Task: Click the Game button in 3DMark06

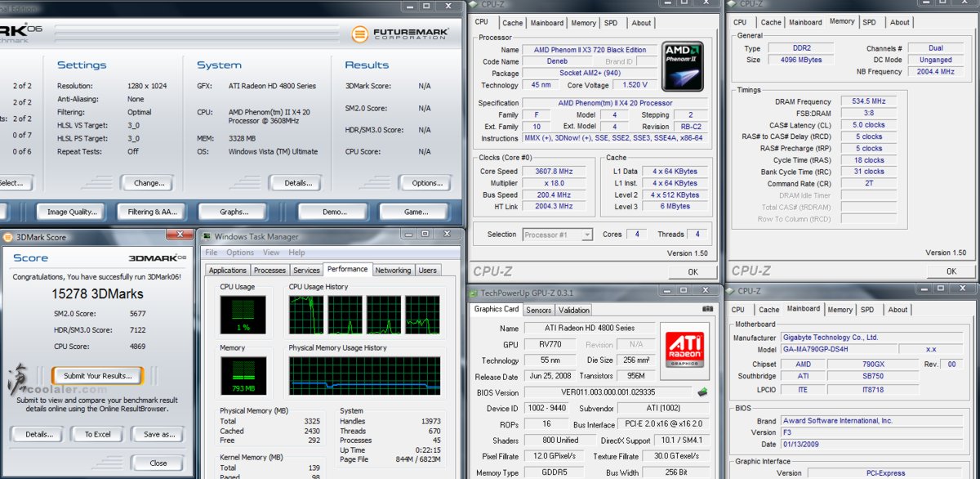Action: click(416, 212)
